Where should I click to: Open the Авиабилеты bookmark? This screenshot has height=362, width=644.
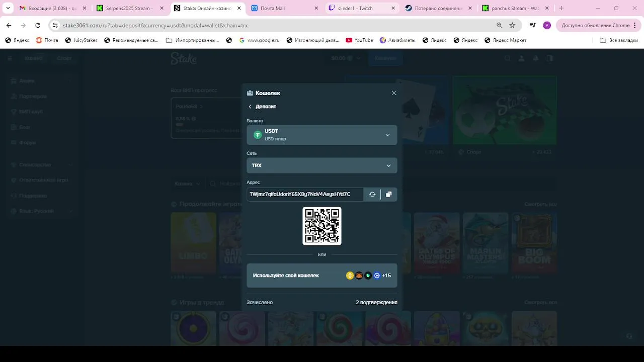(x=397, y=40)
